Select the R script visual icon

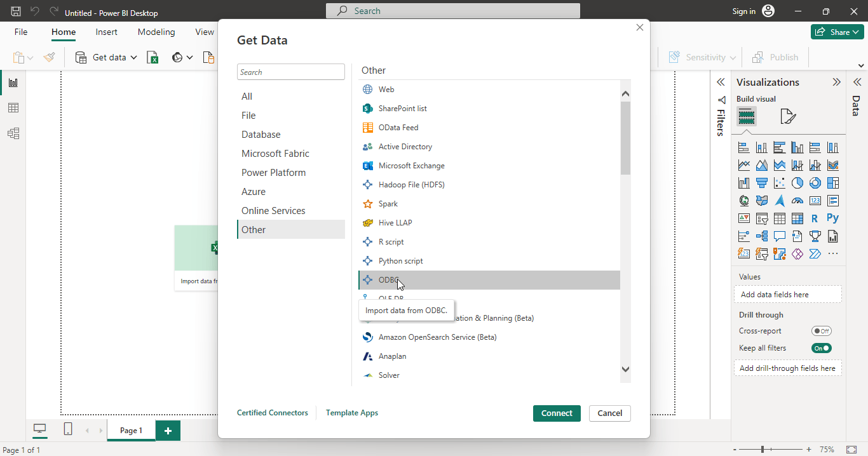[x=815, y=218]
